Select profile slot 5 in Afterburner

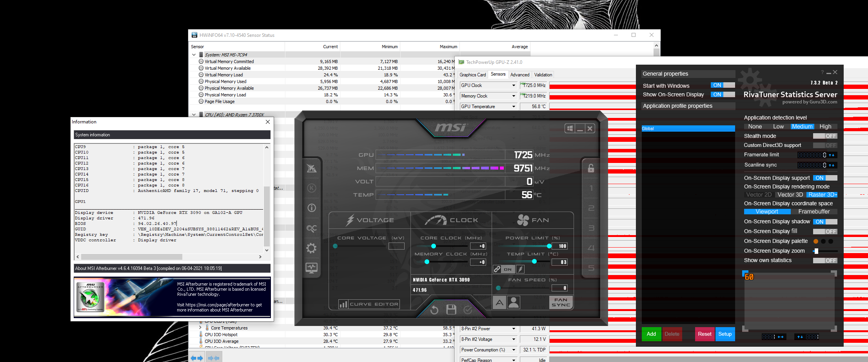[591, 268]
